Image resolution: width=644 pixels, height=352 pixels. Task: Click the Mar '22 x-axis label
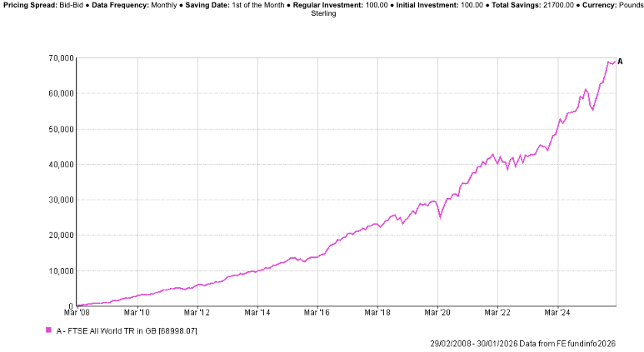(497, 313)
